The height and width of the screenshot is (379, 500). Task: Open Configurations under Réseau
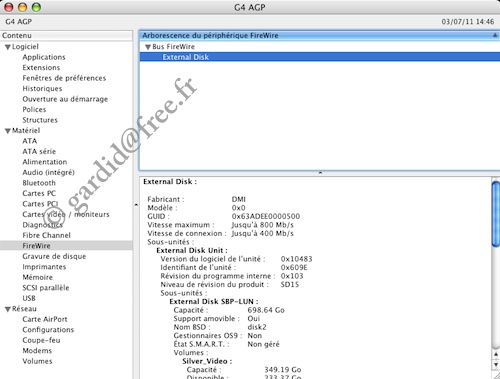tap(48, 330)
